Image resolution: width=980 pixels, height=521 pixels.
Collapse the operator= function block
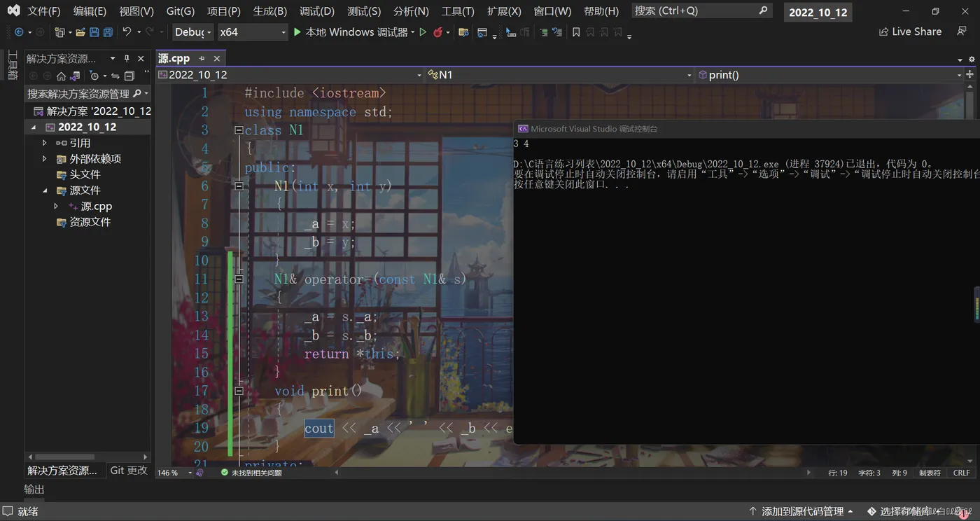point(239,279)
